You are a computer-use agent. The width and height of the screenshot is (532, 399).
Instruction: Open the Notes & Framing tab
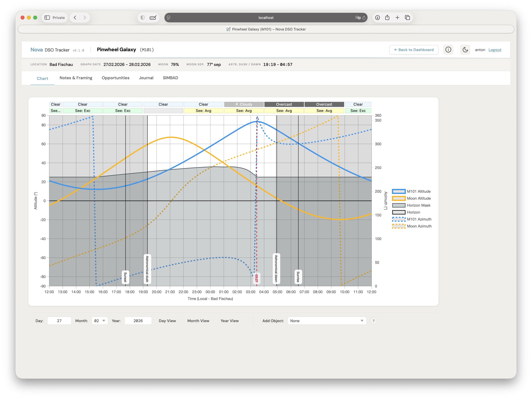pos(76,78)
